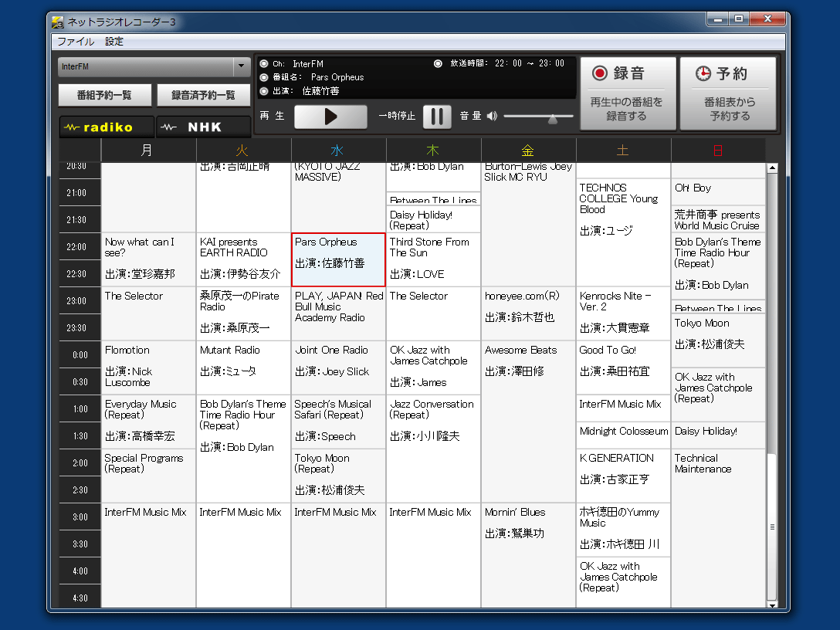Adjust the volume slider handle
This screenshot has height=630, width=840.
tap(552, 120)
